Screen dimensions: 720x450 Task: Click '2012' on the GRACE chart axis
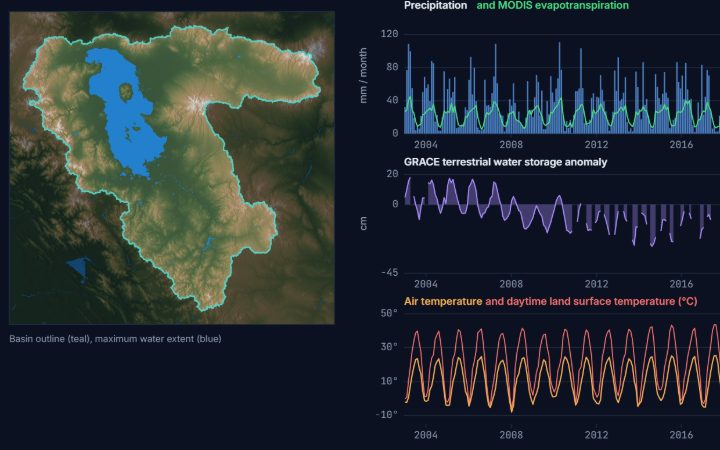[x=596, y=284]
